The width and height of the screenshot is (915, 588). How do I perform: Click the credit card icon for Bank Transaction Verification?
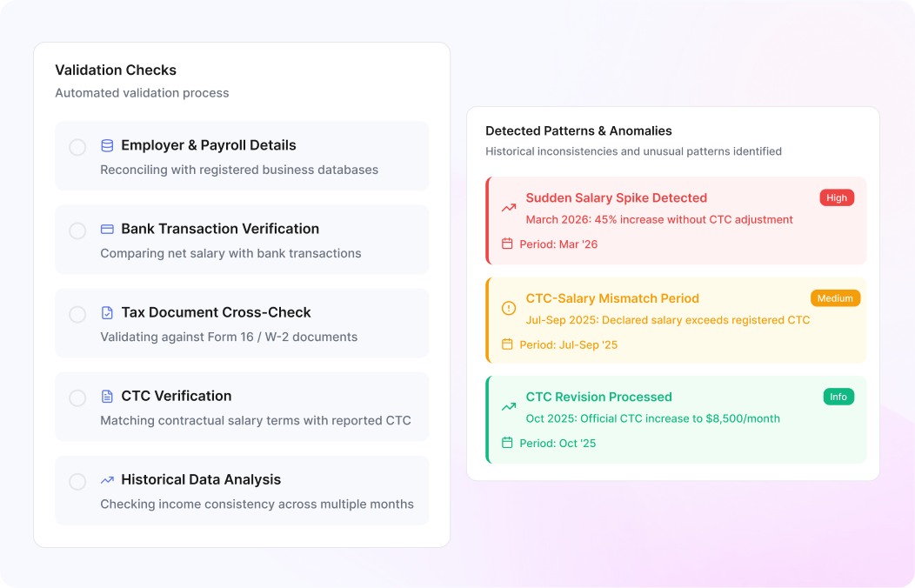pos(107,230)
